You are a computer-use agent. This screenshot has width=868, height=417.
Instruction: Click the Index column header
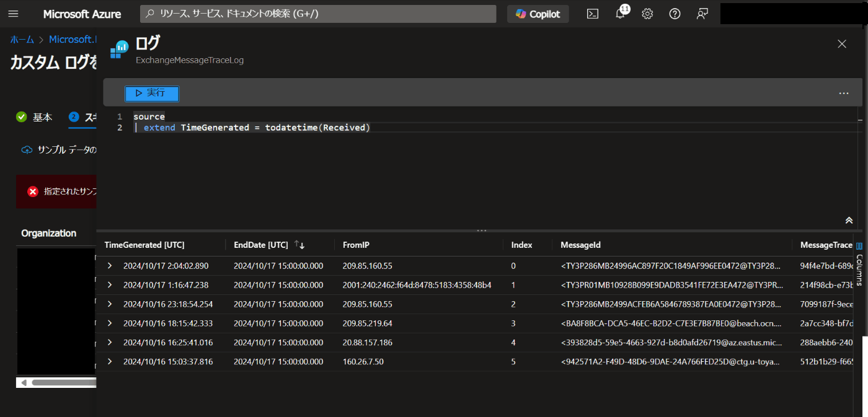click(521, 245)
